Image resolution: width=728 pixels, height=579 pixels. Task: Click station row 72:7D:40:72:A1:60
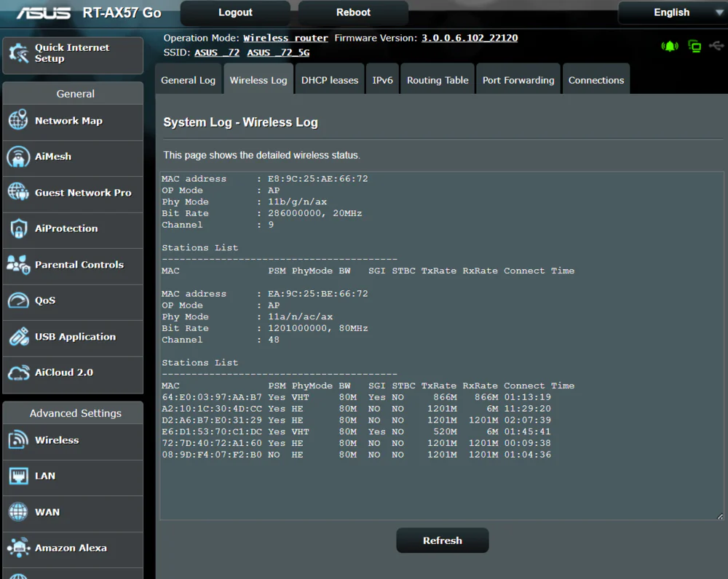coord(357,443)
